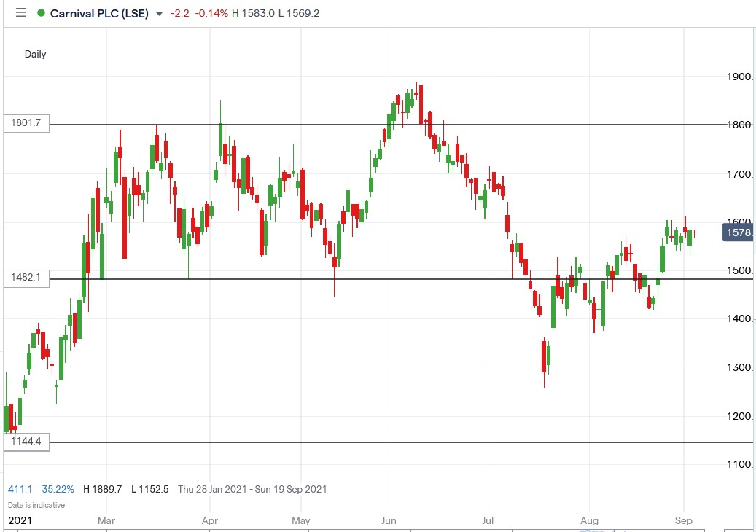756x532 pixels.
Task: Click the 1801.7 resistance level label
Action: [27, 123]
